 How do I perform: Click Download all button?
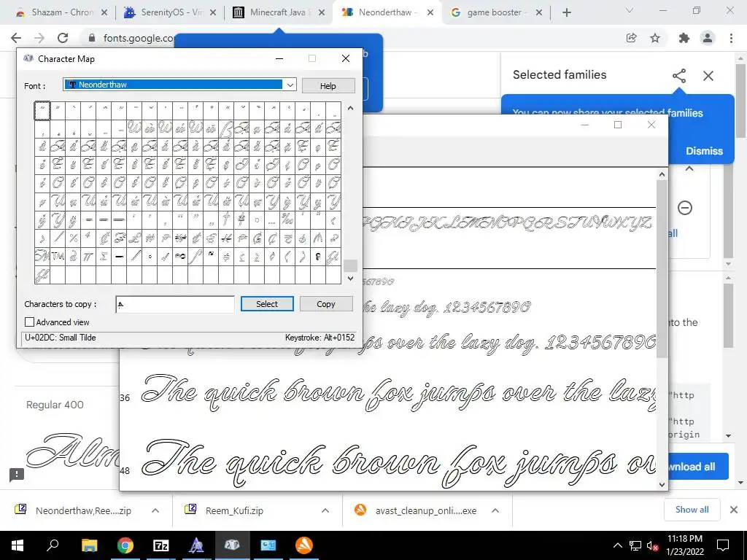pos(698,466)
